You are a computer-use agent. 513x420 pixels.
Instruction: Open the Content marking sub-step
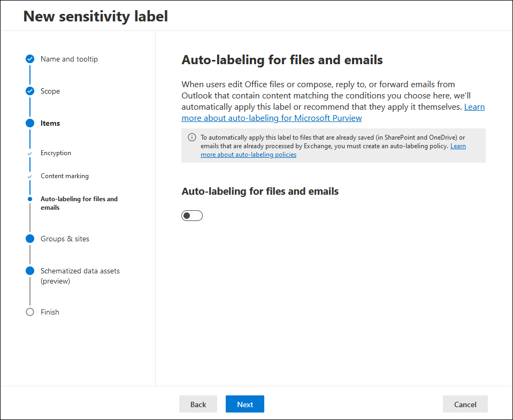click(64, 176)
